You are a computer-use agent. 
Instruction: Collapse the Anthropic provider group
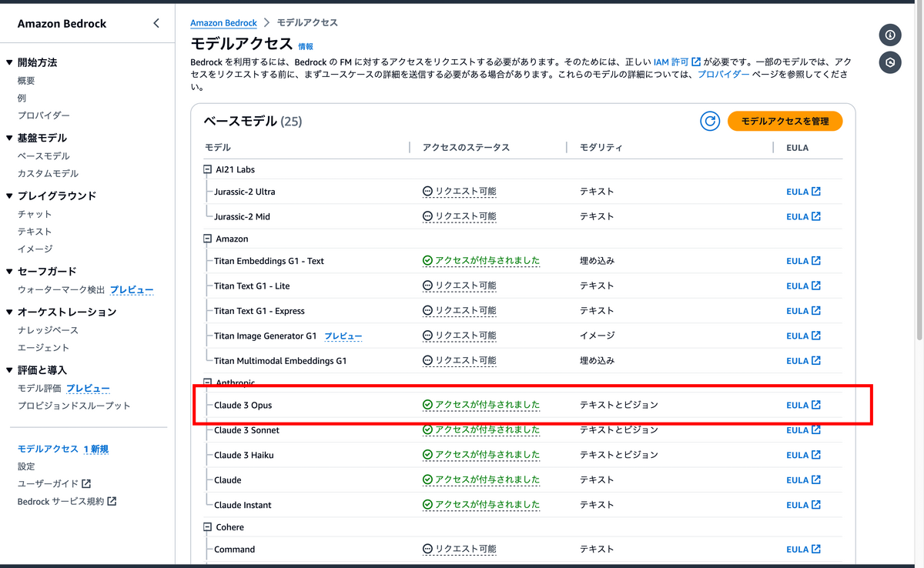(x=207, y=383)
